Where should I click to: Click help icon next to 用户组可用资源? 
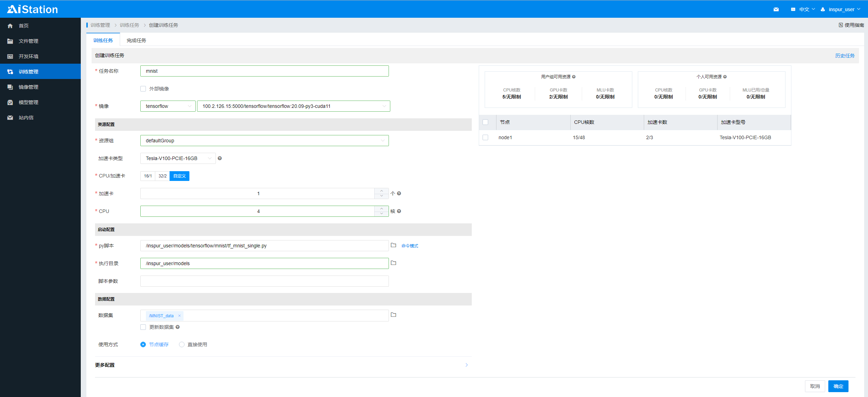pyautogui.click(x=574, y=77)
